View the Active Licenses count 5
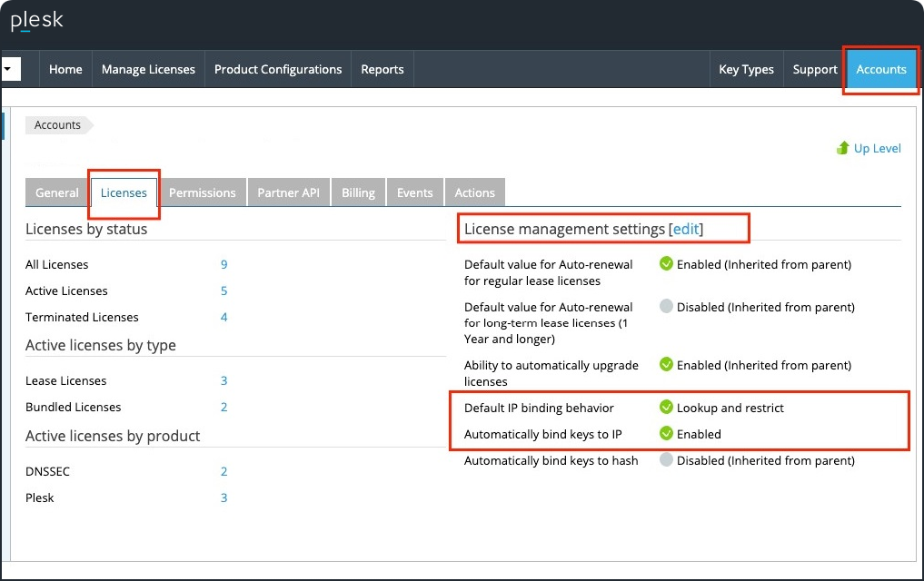The height and width of the screenshot is (581, 924). tap(224, 290)
